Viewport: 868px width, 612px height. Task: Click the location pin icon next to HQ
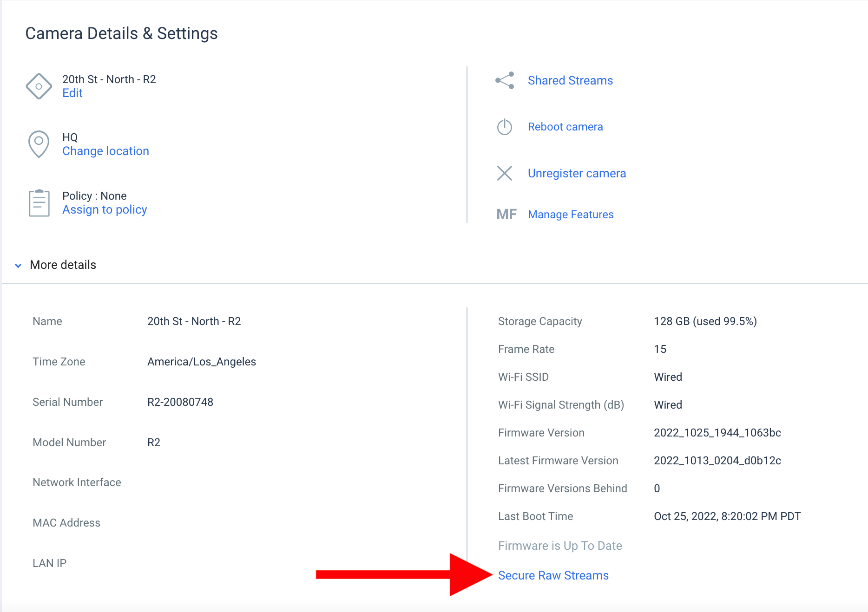tap(39, 144)
